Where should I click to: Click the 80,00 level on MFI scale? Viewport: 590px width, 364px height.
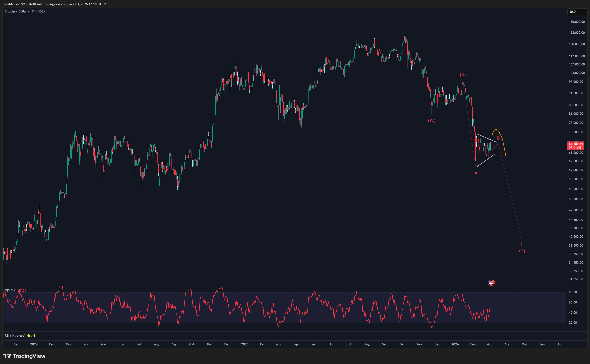point(573,292)
